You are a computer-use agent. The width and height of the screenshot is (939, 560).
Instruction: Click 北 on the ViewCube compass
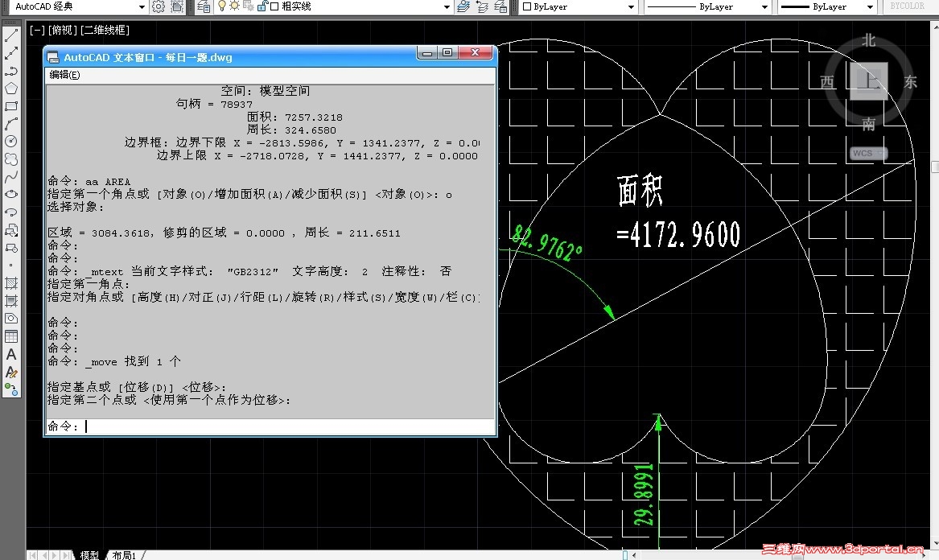868,40
